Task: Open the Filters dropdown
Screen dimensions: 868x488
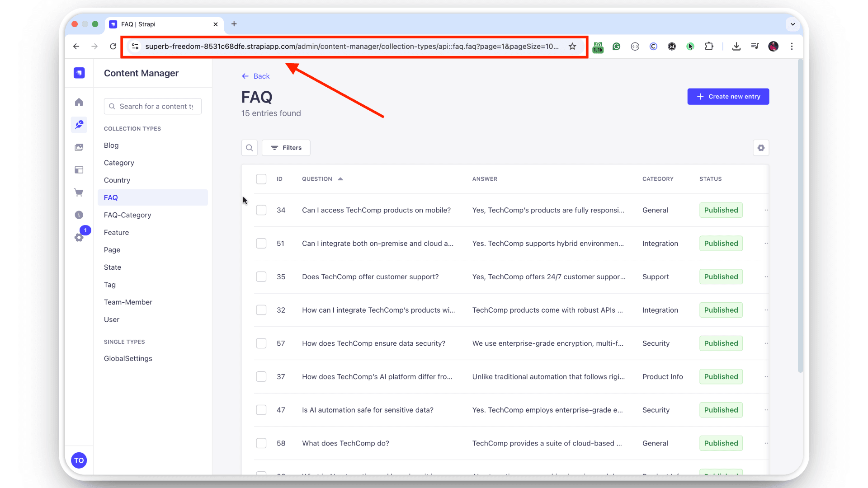Action: pyautogui.click(x=286, y=148)
